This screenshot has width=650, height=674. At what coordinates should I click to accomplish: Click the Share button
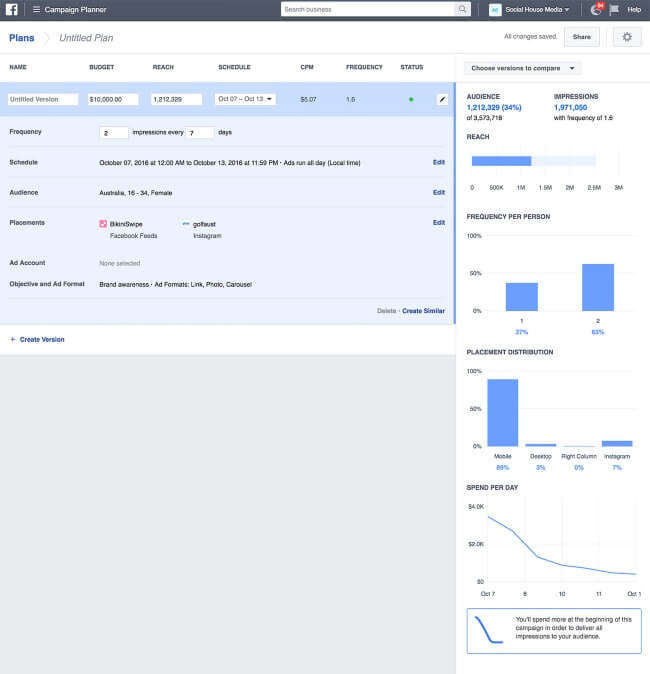(581, 37)
